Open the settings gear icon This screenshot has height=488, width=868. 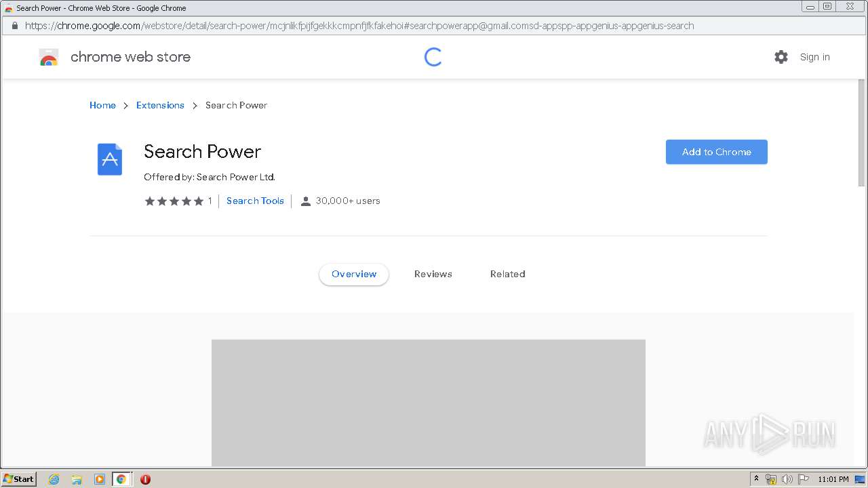click(x=781, y=57)
